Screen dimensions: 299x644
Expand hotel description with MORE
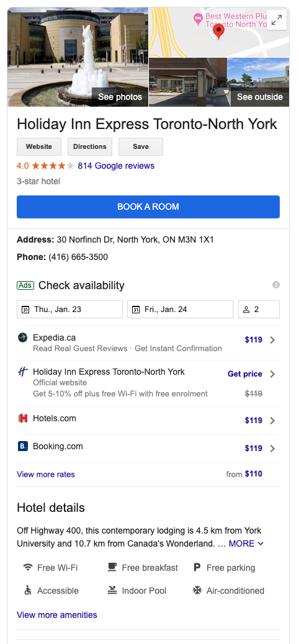(x=246, y=543)
